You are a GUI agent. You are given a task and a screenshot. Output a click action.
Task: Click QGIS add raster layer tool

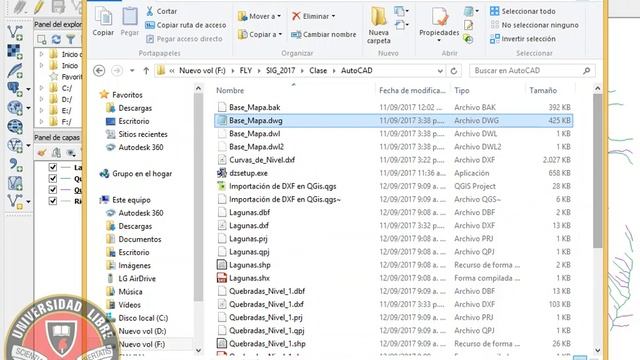pos(15,51)
